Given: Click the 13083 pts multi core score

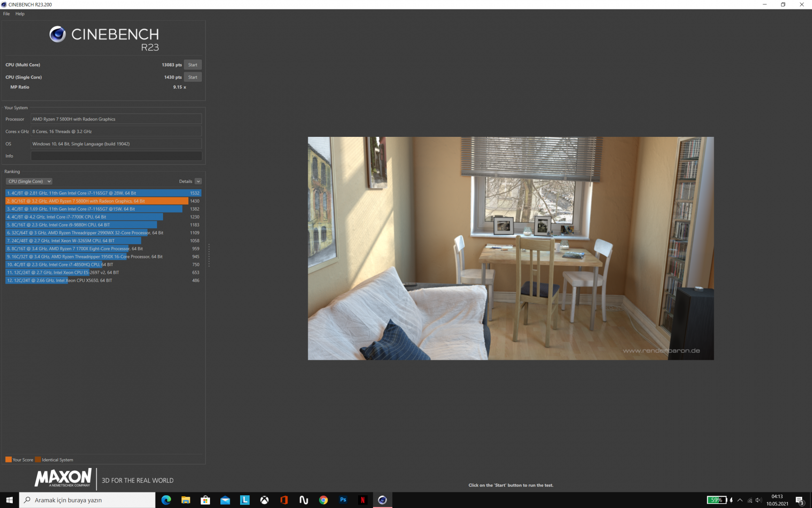Looking at the screenshot, I should [172, 65].
